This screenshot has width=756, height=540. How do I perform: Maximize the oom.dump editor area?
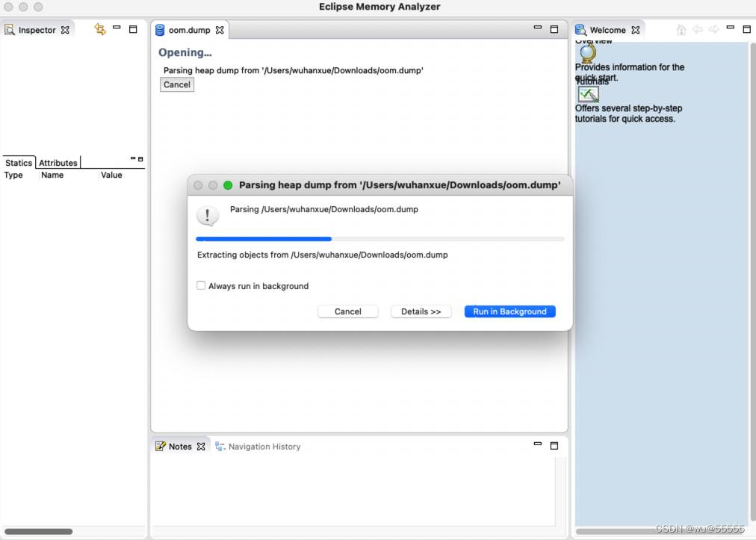554,29
